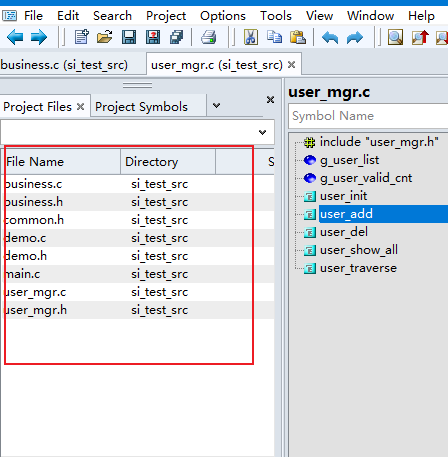Switch to business.c document tab
This screenshot has width=448, height=457.
point(64,65)
